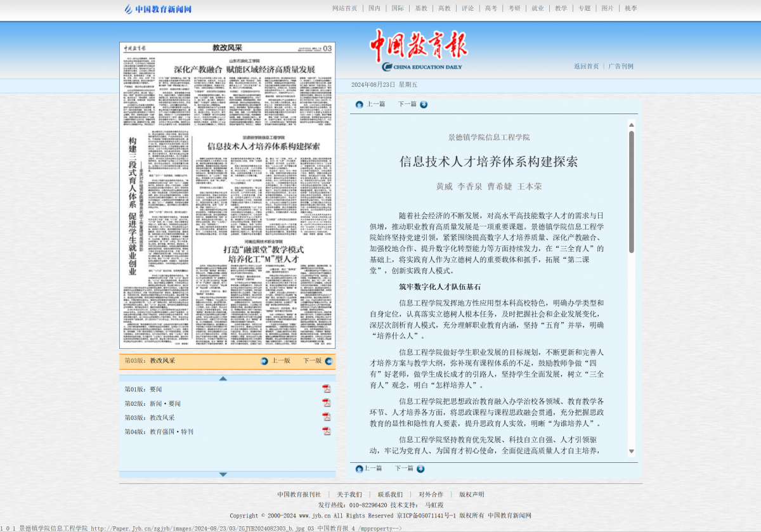
Task: Click the 下一篇 arrow icon above the article
Action: click(424, 105)
